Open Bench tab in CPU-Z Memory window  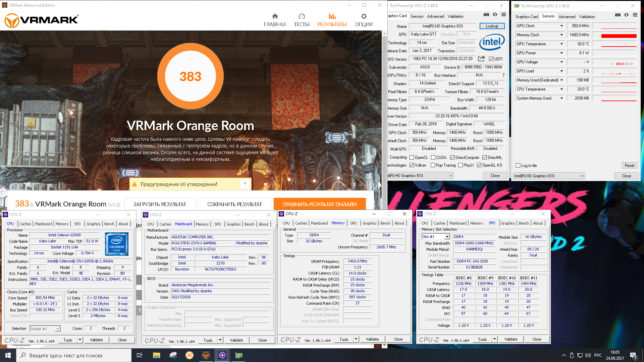(x=385, y=223)
